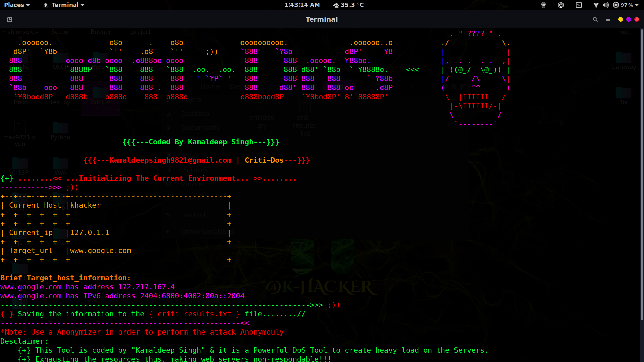Click the terminal vertical scrollbar
The height and width of the screenshot is (362, 644).
(x=642, y=174)
